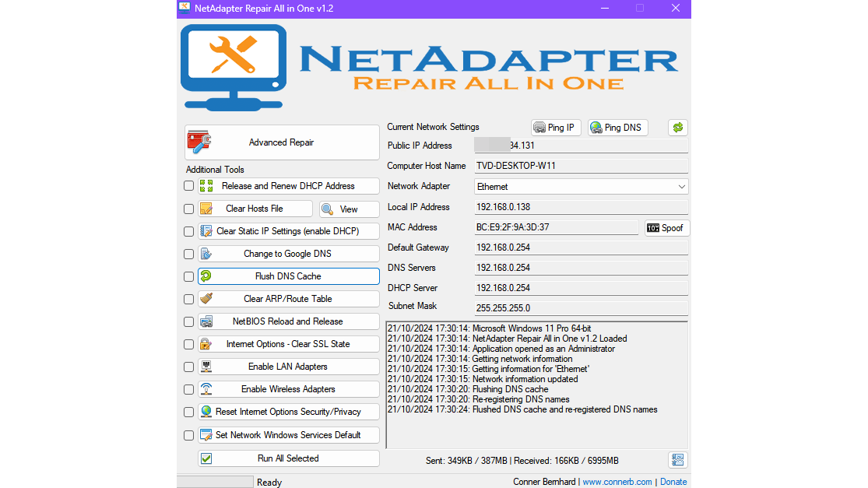Open the Network Adapter Ethernet dropdown
This screenshot has width=868, height=488.
582,187
